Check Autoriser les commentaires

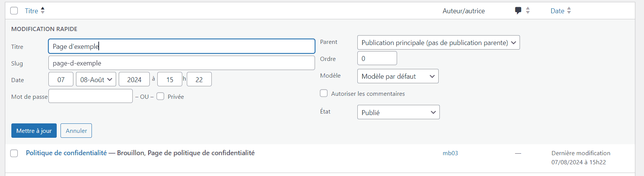pyautogui.click(x=324, y=93)
